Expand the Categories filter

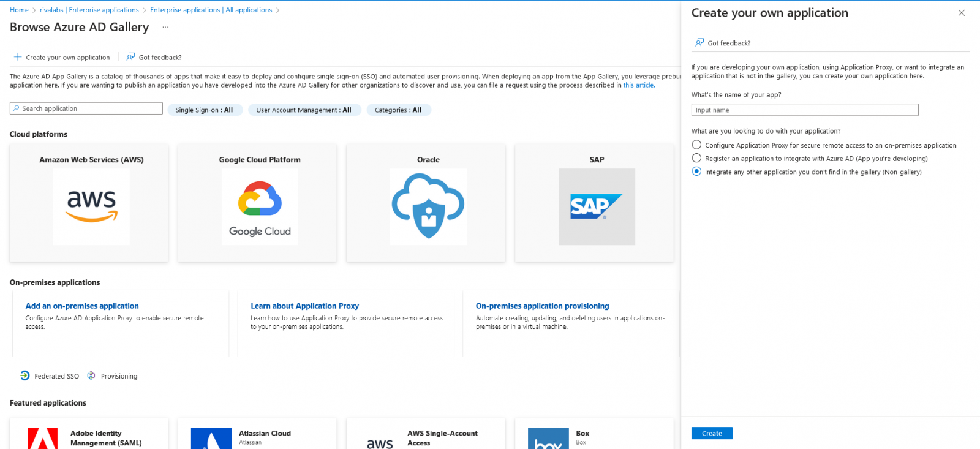[x=398, y=110]
